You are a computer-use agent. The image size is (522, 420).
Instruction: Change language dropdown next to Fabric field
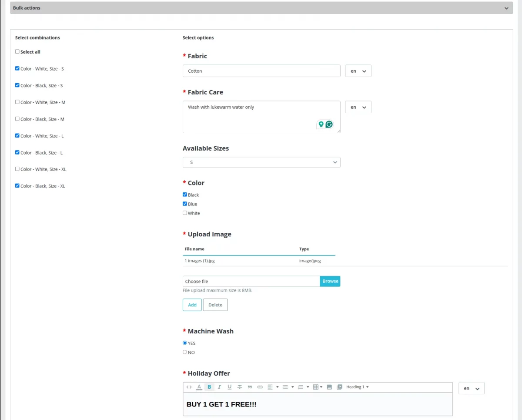point(358,71)
